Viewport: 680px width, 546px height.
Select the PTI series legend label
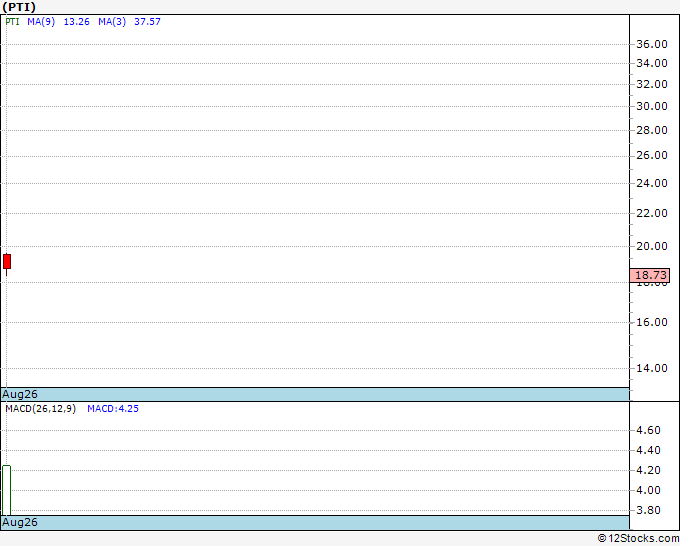pos(13,22)
